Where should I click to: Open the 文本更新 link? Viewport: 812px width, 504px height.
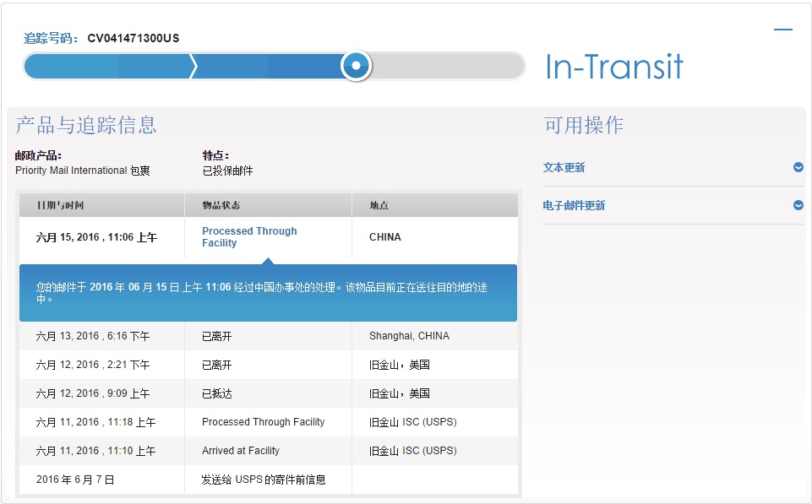[564, 168]
